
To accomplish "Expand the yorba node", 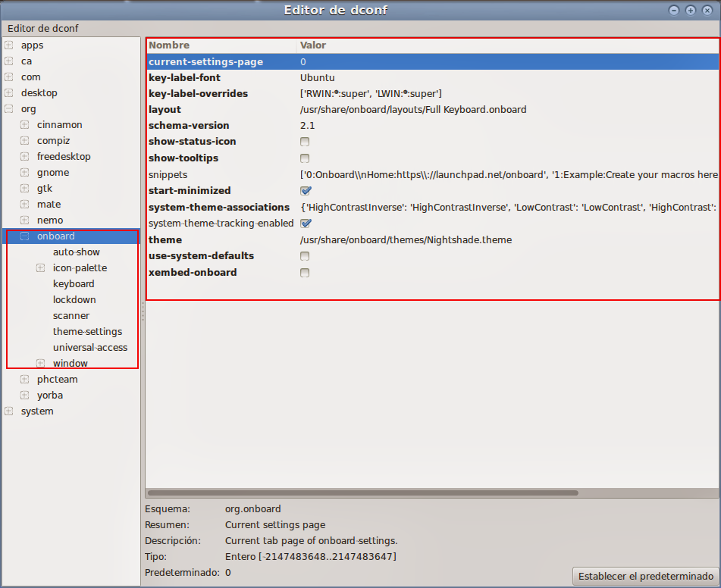I will (25, 396).
